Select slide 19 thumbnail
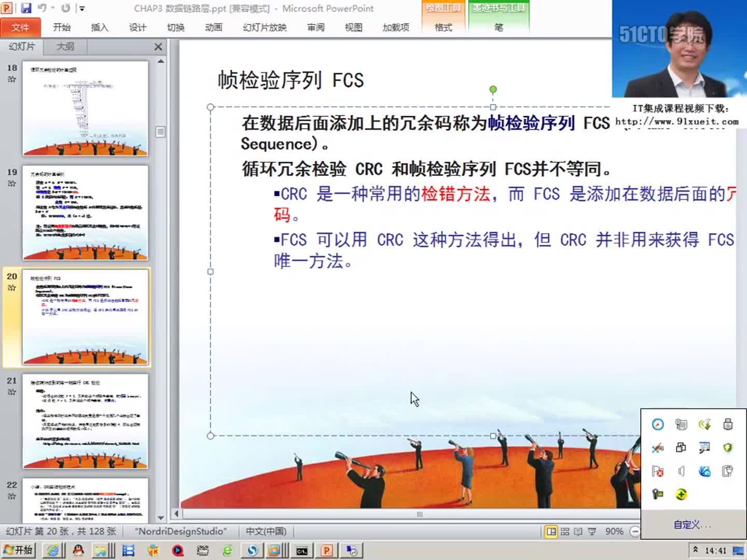The height and width of the screenshot is (560, 747). 85,213
